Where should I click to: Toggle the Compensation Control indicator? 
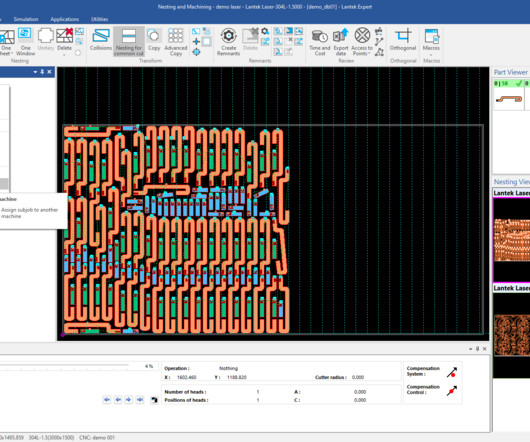pos(452,391)
